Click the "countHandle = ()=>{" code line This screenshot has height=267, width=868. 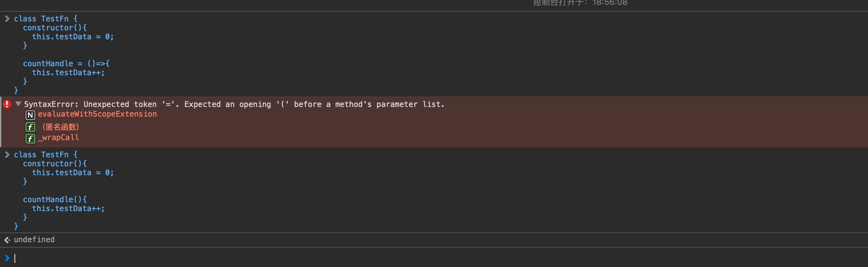point(66,63)
